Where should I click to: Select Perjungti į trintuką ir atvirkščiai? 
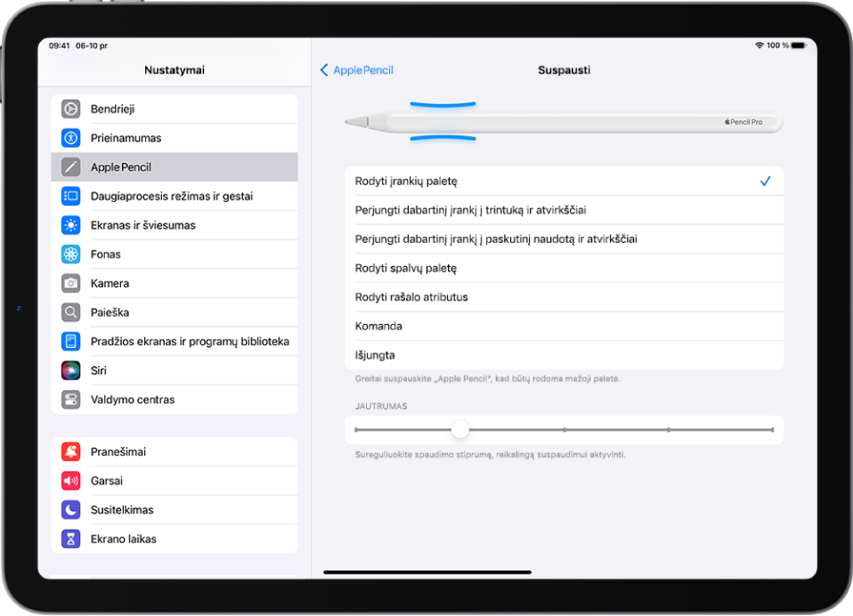[565, 210]
